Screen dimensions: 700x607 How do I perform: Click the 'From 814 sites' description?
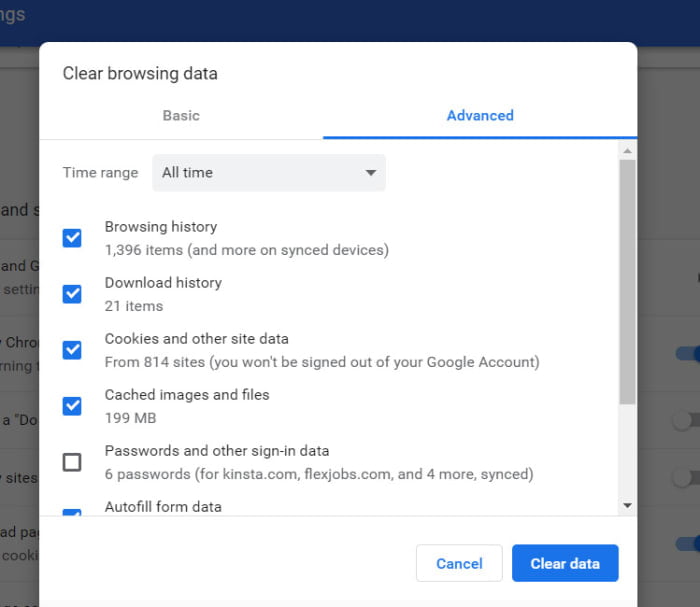coord(322,362)
